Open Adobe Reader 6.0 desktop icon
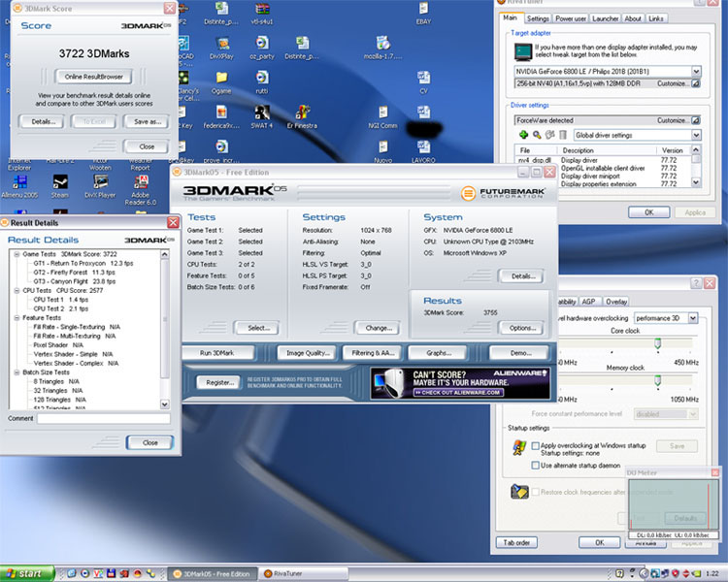Viewport: 728px width, 582px height. tap(140, 190)
